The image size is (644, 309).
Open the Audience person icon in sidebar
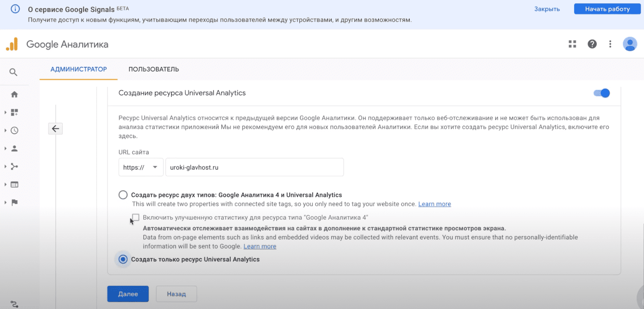[x=14, y=148]
